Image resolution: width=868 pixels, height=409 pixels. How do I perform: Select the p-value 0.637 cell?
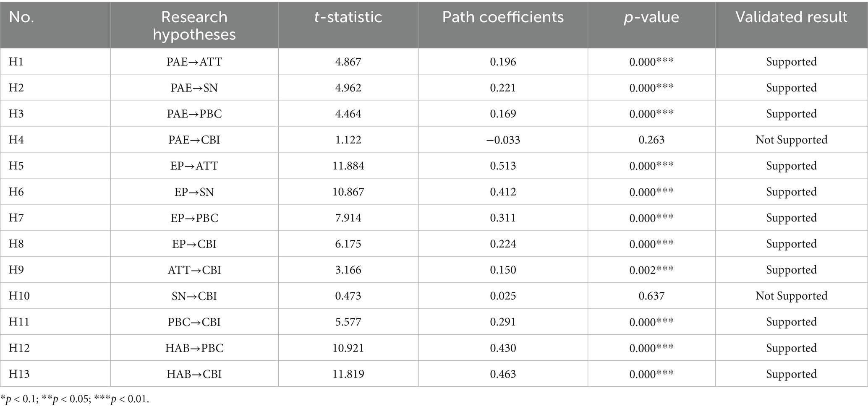pyautogui.click(x=651, y=296)
